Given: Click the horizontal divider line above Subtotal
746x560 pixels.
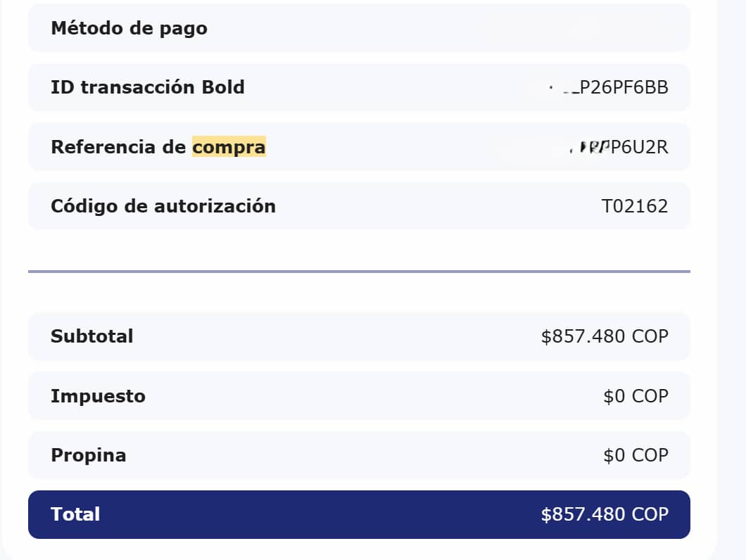Looking at the screenshot, I should pos(359,271).
